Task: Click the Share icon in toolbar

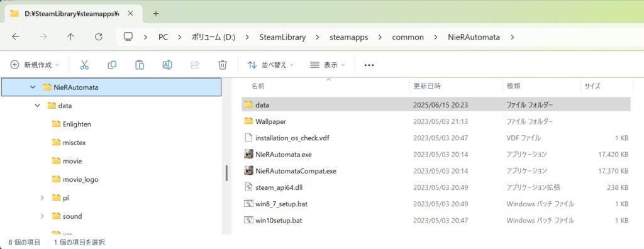Action: 195,65
